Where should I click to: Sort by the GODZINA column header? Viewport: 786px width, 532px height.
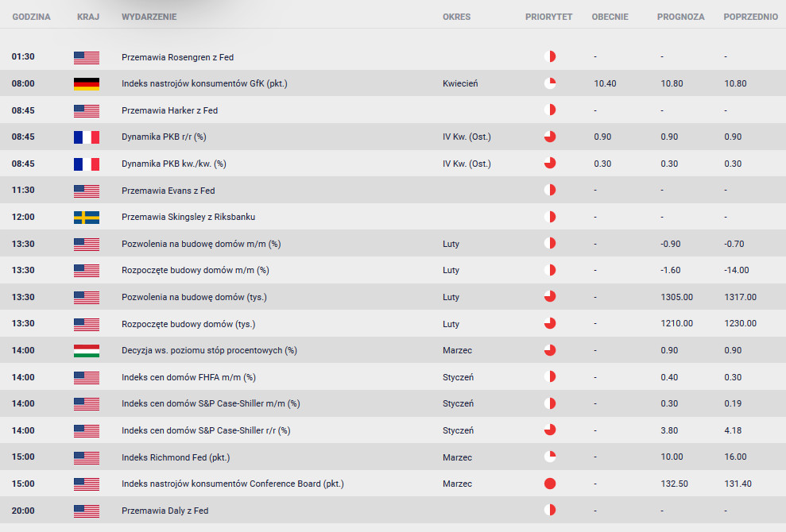point(31,17)
